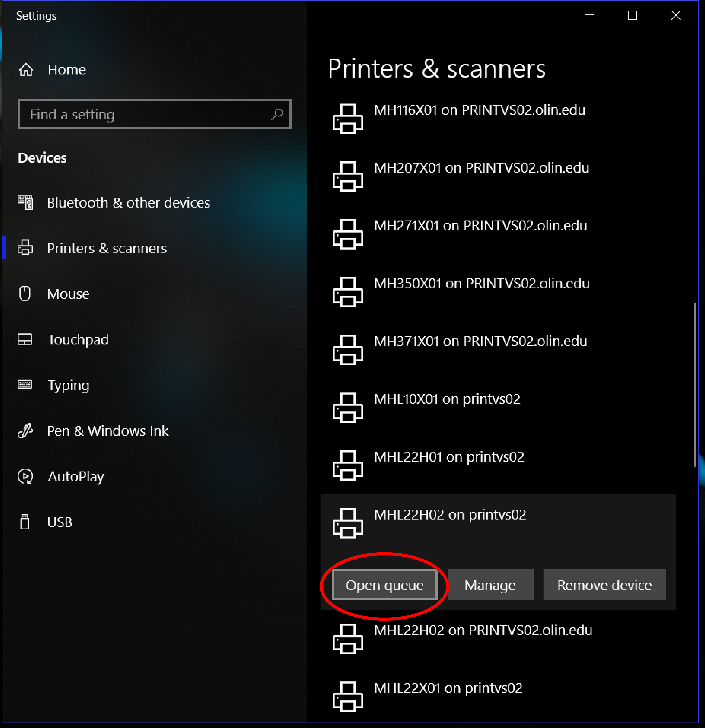Click the MHL22H01 printer icon
The image size is (705, 728).
[x=348, y=465]
